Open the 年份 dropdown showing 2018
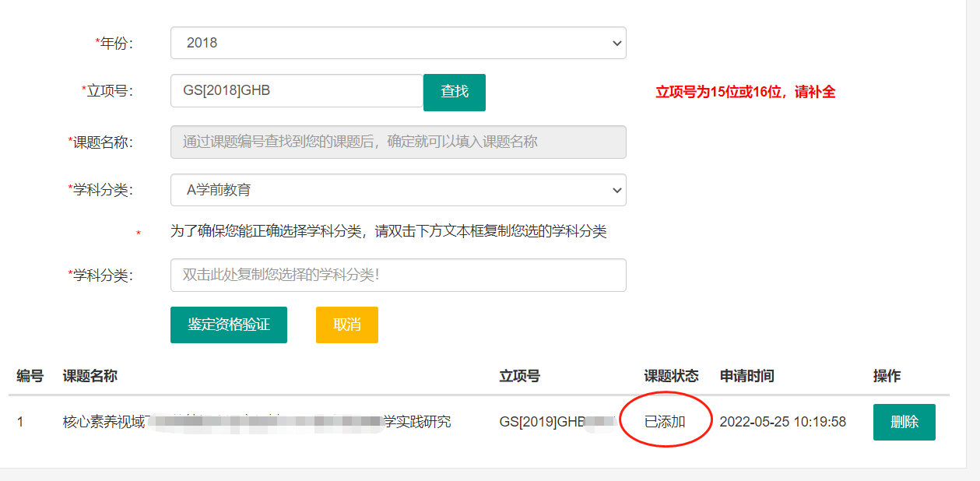980x481 pixels. pos(398,43)
